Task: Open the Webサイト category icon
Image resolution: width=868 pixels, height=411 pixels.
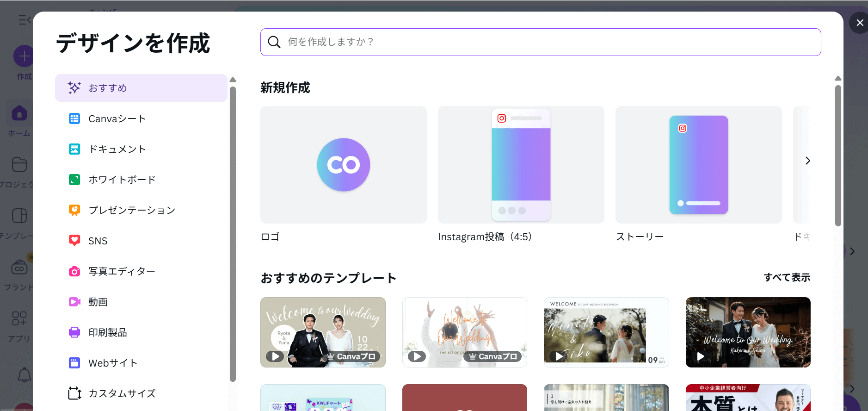Action: tap(74, 363)
